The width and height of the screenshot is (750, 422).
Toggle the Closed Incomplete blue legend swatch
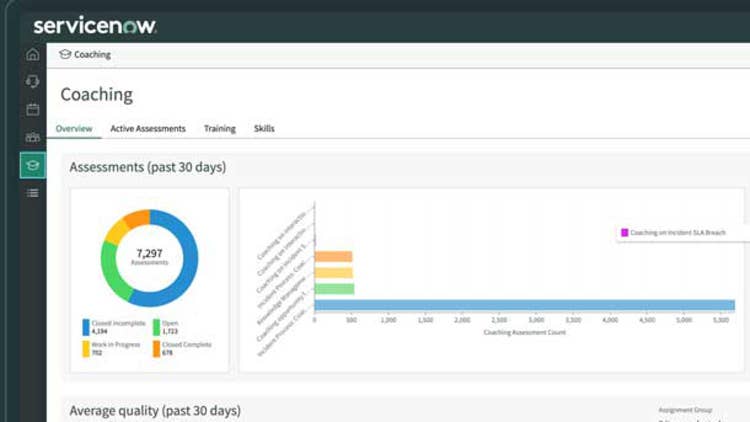[87, 326]
